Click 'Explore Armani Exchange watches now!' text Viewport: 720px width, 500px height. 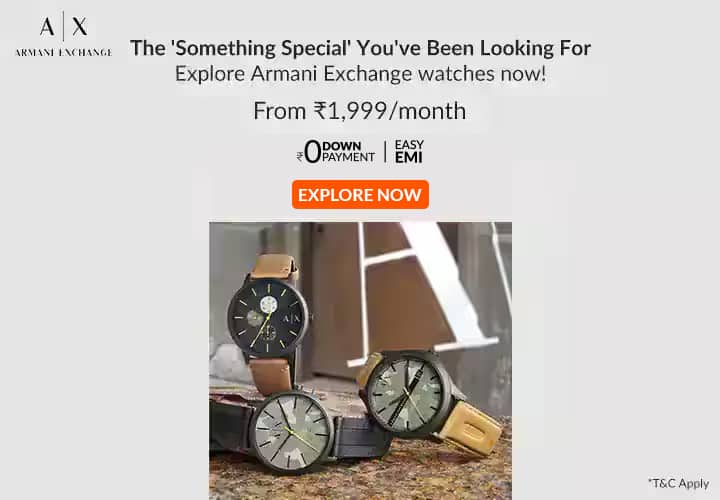[x=361, y=74]
